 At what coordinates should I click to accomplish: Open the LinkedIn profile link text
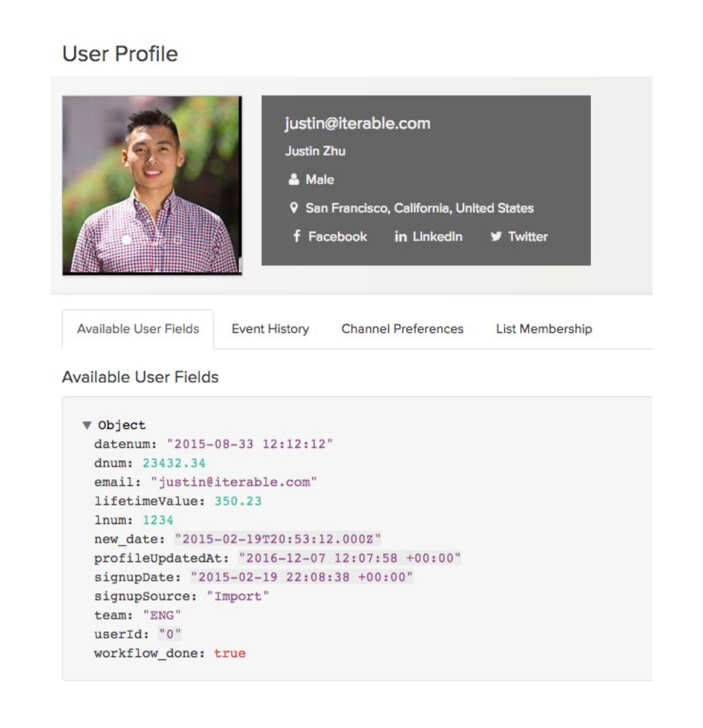(x=437, y=237)
